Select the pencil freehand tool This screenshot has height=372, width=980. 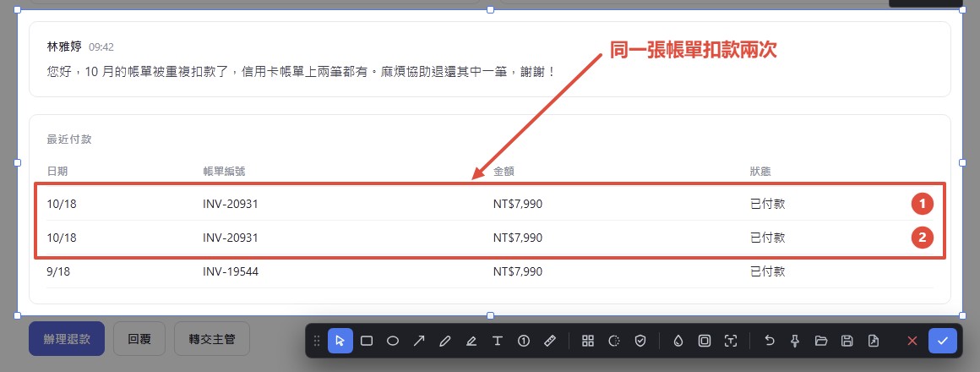click(445, 341)
